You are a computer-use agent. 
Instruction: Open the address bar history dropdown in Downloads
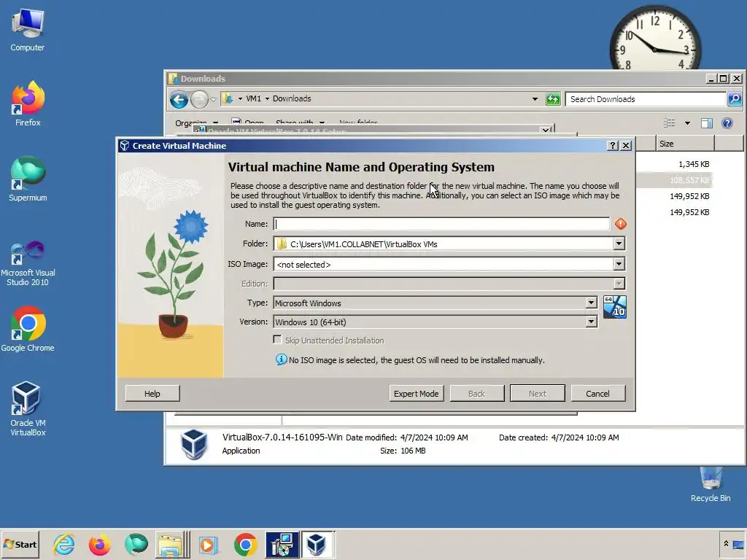[x=535, y=99]
